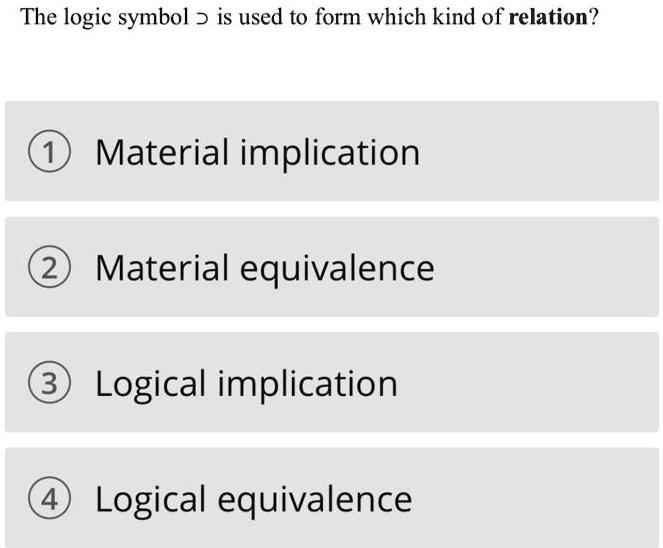The height and width of the screenshot is (548, 663).
Task: Click empty gray area of first answer row
Action: click(x=537, y=151)
